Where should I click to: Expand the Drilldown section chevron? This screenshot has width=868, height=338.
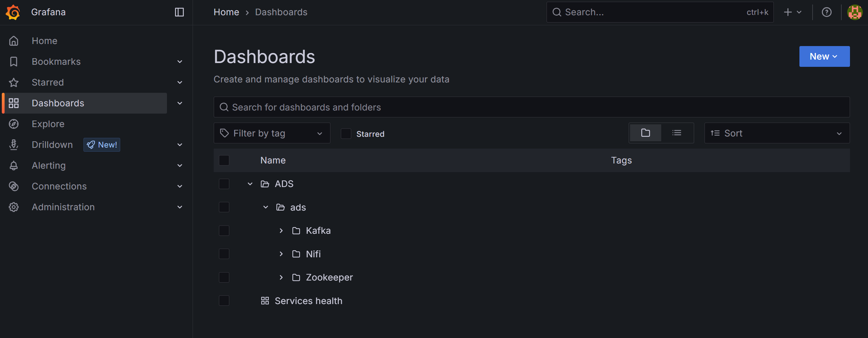coord(180,145)
